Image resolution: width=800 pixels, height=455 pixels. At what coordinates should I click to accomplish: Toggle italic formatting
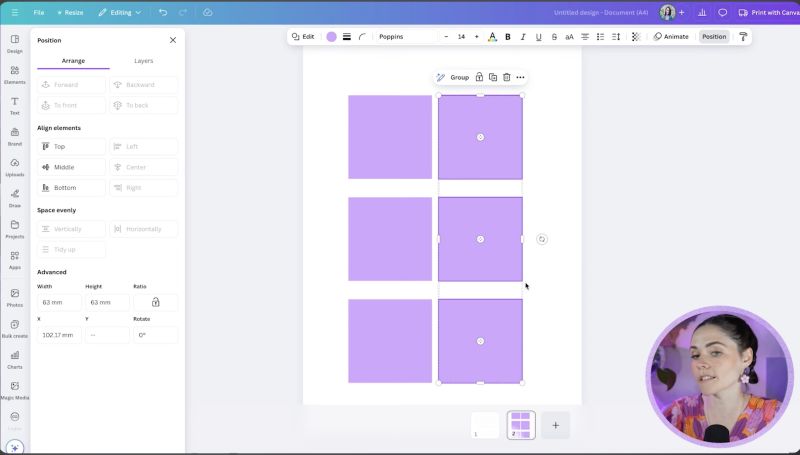tap(523, 37)
